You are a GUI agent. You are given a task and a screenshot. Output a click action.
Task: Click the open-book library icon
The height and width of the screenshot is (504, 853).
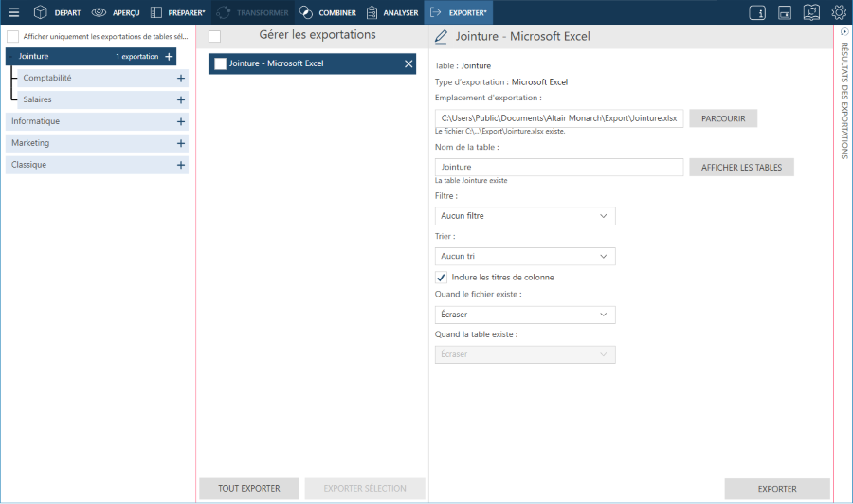tap(811, 12)
